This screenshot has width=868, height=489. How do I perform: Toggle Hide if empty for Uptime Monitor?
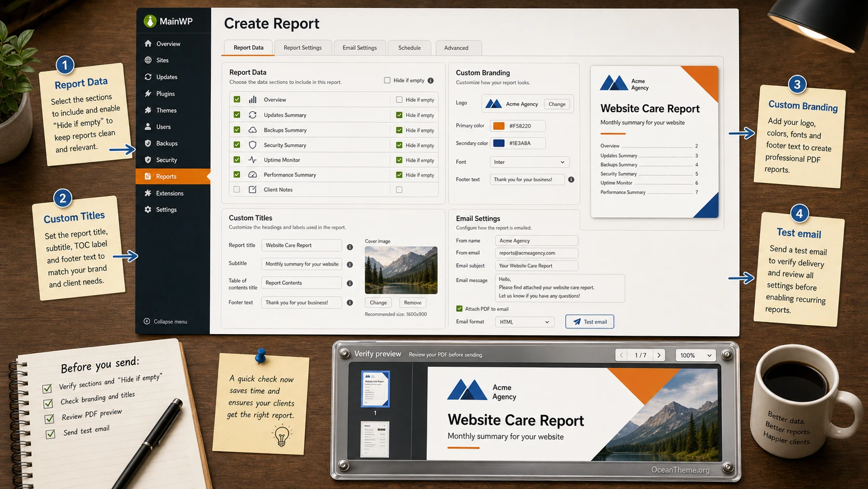click(399, 160)
